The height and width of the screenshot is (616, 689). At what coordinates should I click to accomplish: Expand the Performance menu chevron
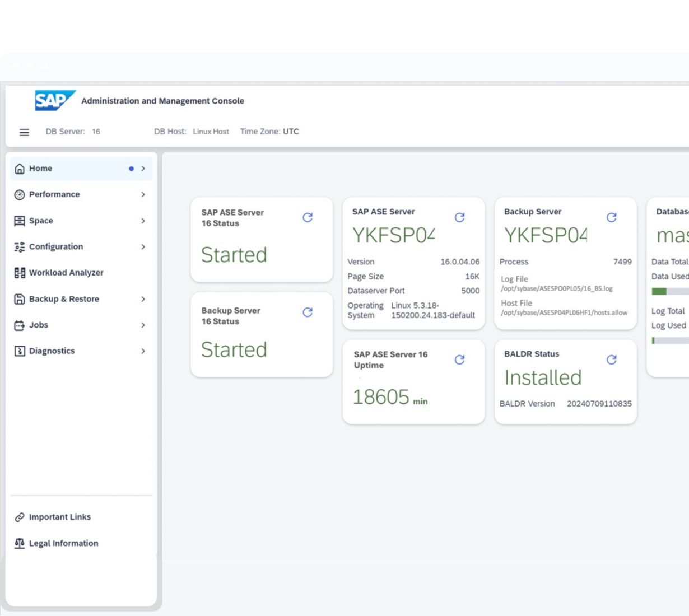[x=143, y=194]
